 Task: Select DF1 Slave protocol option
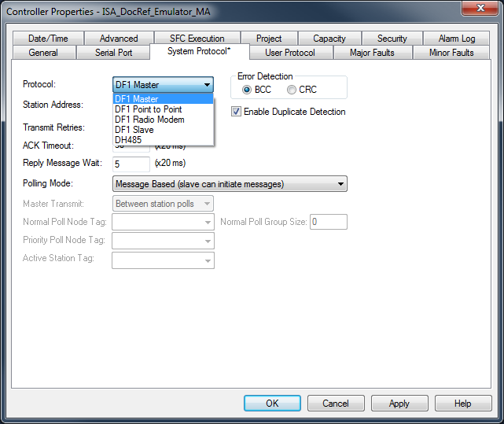(134, 130)
